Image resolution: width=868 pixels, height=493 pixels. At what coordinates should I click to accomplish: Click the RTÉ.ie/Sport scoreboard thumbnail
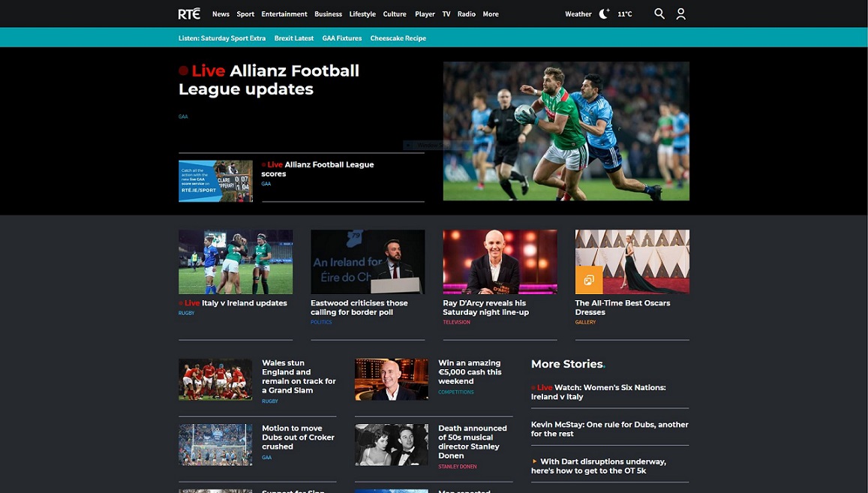(215, 181)
